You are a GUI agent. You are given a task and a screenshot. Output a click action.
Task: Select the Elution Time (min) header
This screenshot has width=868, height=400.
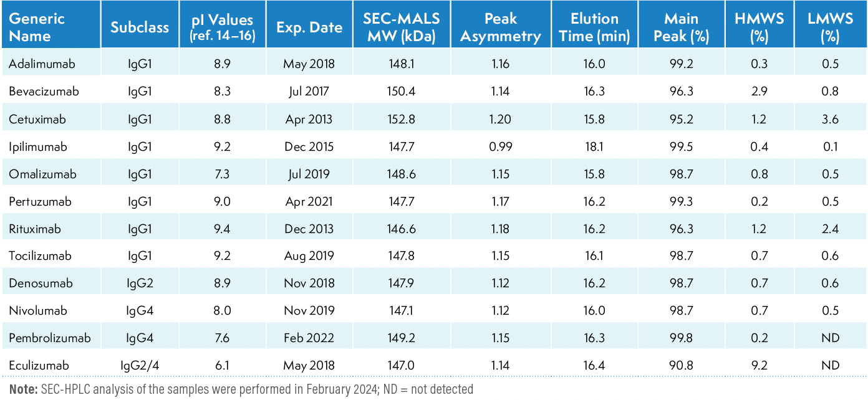pos(594,27)
